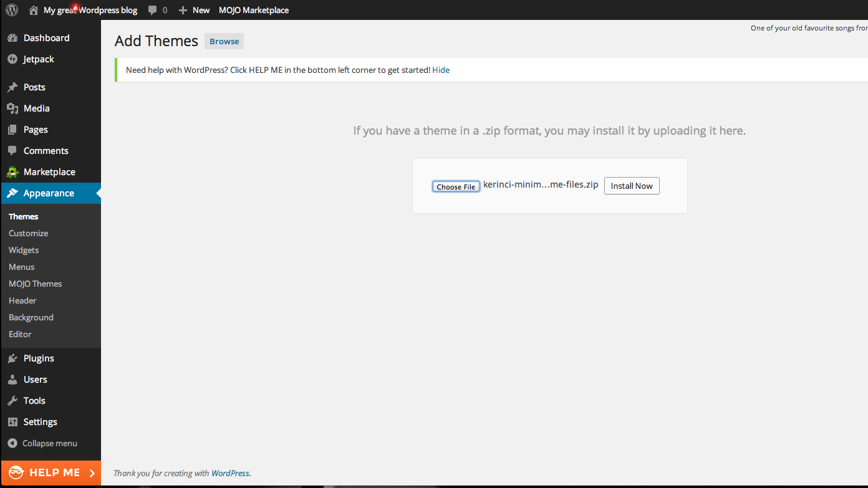Click the Pages icon in sidebar
Image resolution: width=868 pixels, height=488 pixels.
click(12, 130)
